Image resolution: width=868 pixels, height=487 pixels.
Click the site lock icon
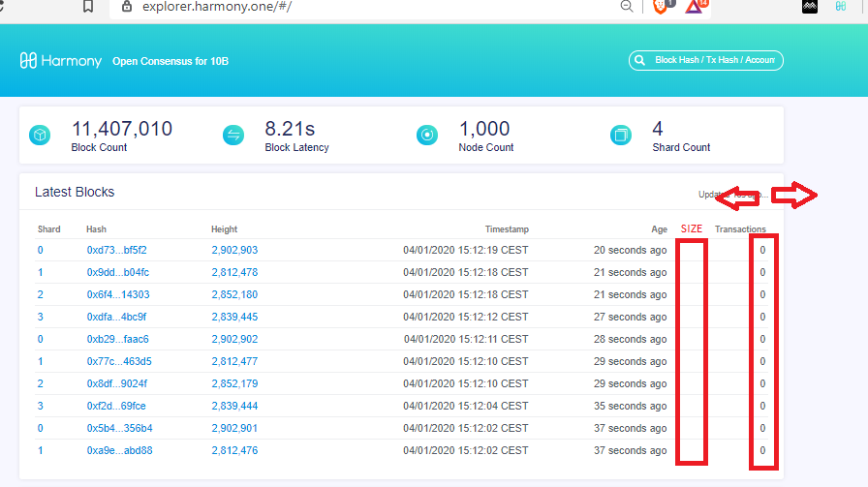tap(127, 7)
